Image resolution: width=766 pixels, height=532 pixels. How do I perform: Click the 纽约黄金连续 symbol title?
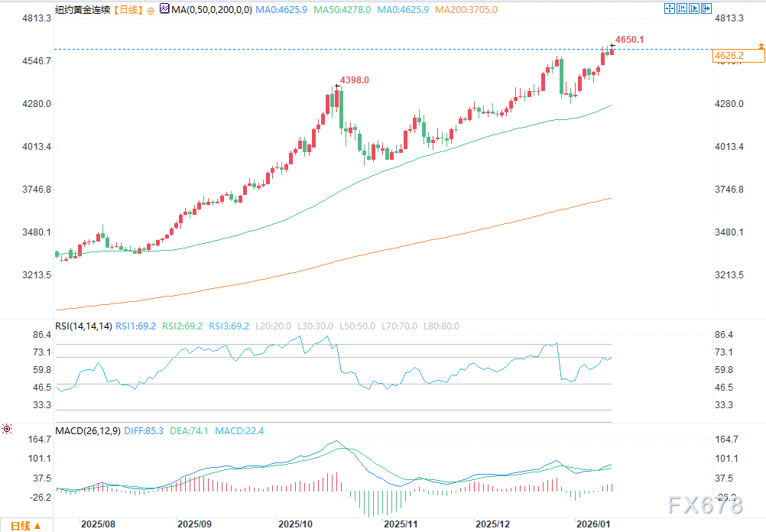click(x=80, y=11)
